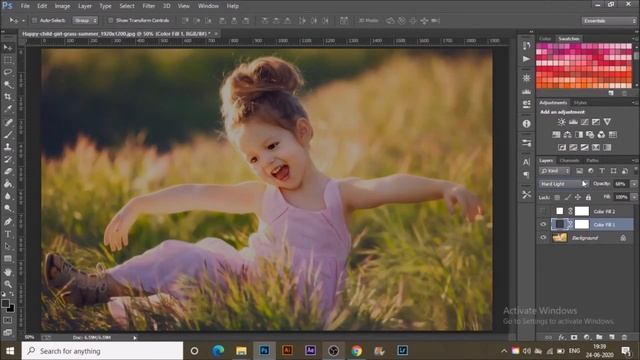Open the tool preset picker arrow
The width and height of the screenshot is (640, 360).
[x=23, y=20]
